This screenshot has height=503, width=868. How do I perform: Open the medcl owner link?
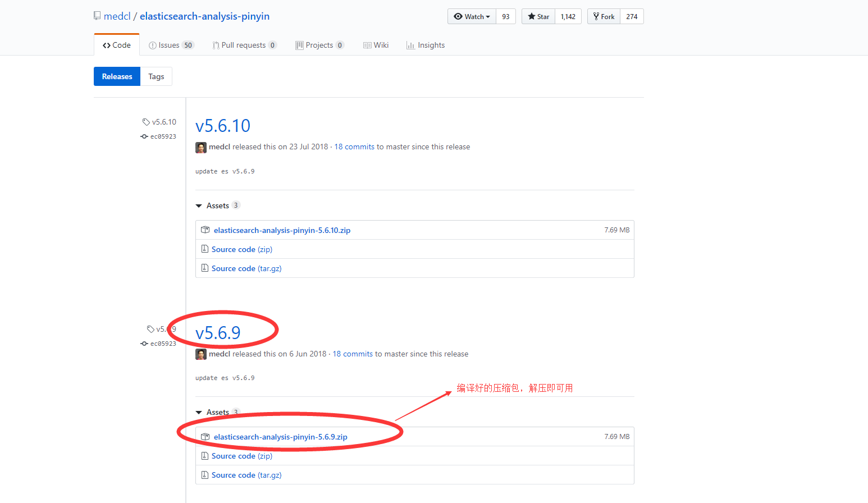(x=117, y=16)
